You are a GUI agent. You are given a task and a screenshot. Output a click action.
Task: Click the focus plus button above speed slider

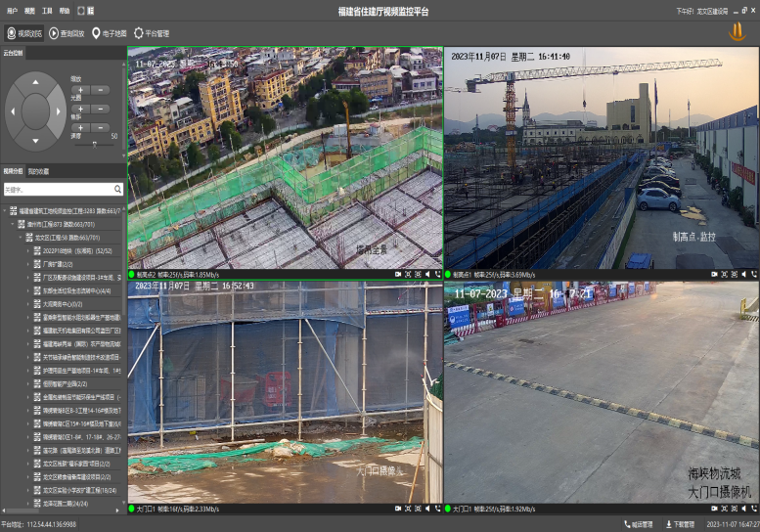(x=80, y=128)
